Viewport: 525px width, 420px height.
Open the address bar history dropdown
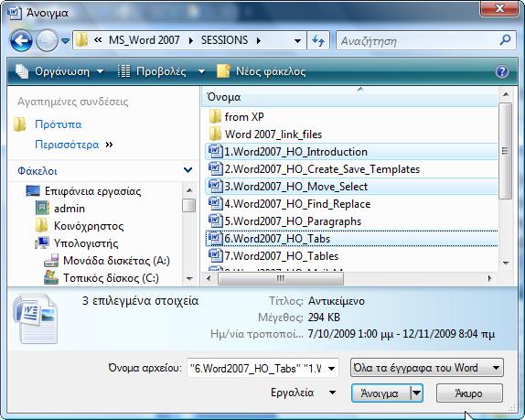tap(297, 41)
